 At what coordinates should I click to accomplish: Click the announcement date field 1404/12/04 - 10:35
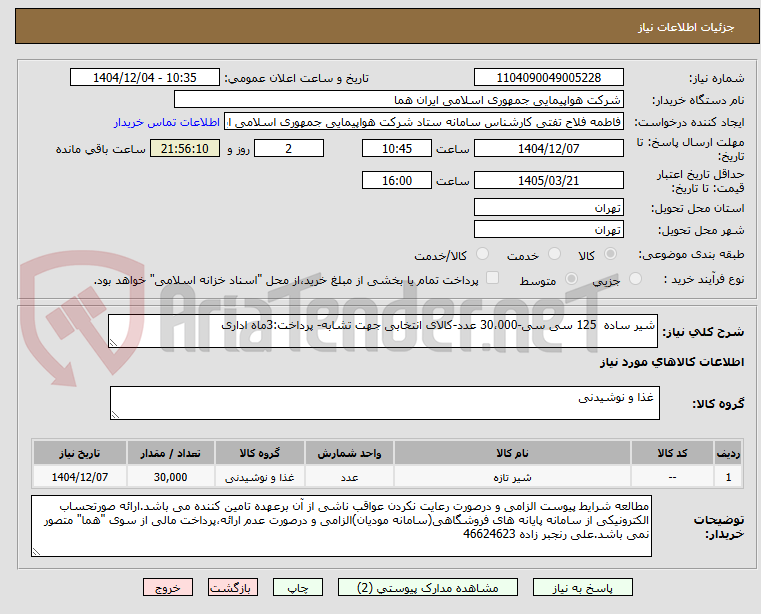pos(145,78)
